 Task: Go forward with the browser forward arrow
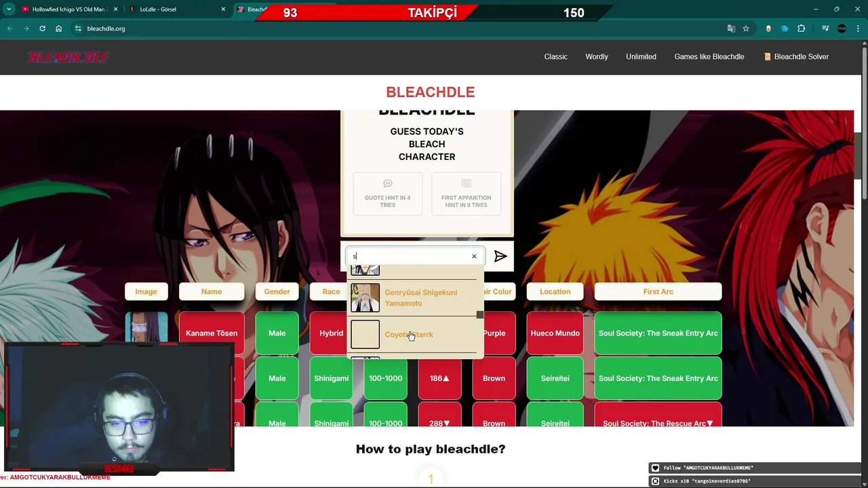[x=26, y=28]
